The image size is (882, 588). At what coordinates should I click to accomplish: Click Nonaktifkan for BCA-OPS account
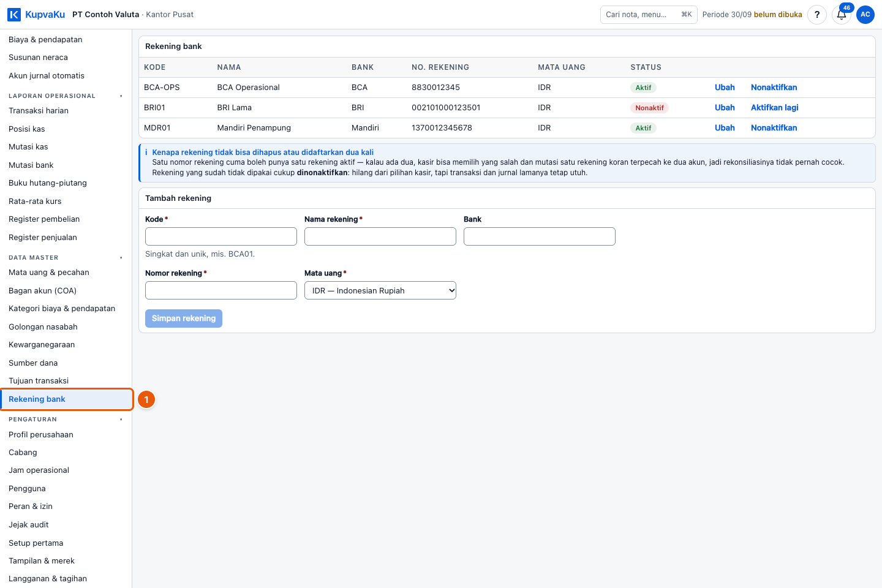click(774, 88)
